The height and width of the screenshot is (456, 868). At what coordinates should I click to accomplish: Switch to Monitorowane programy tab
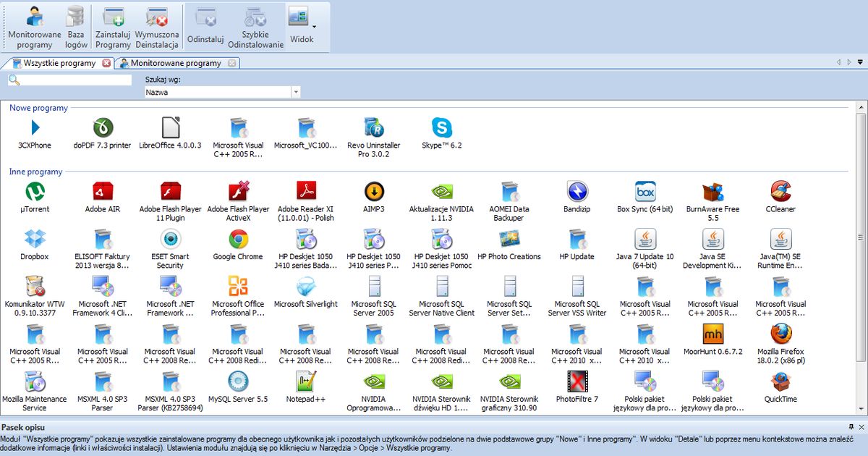(176, 63)
